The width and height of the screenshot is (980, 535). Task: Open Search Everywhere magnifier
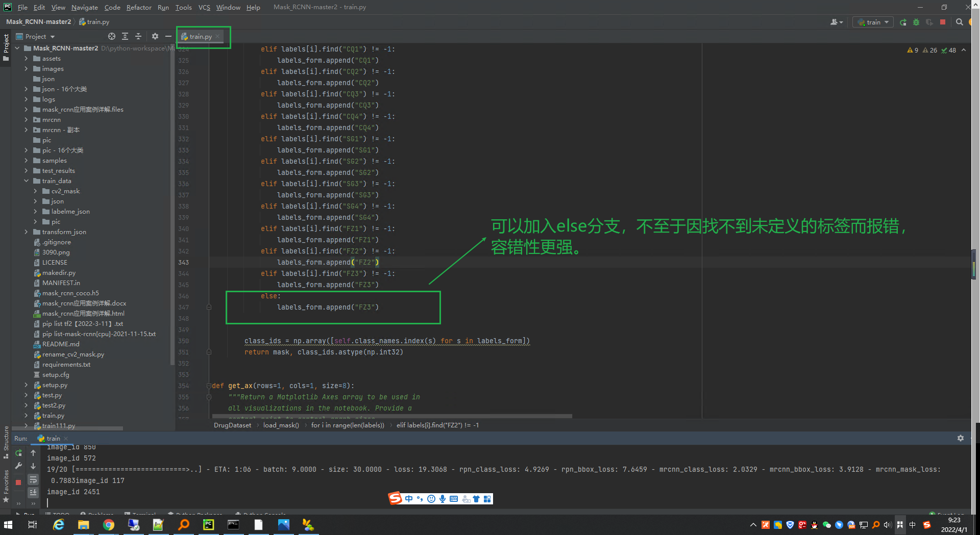(959, 22)
